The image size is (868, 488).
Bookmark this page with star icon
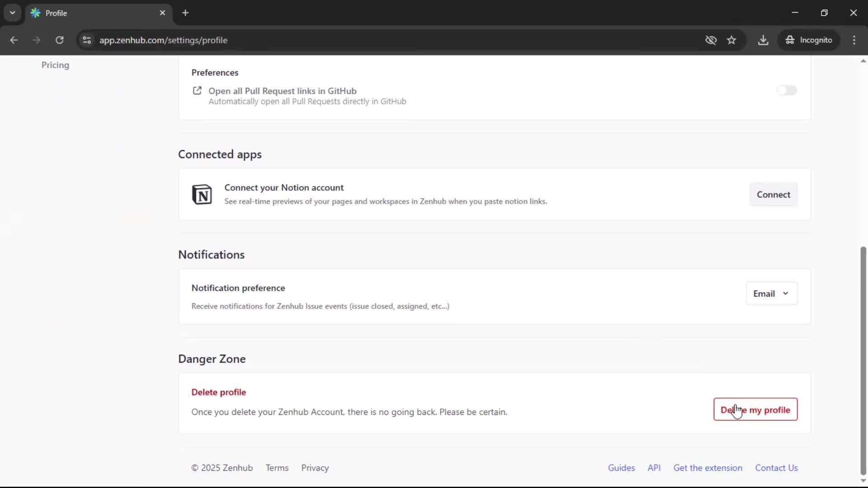(731, 40)
